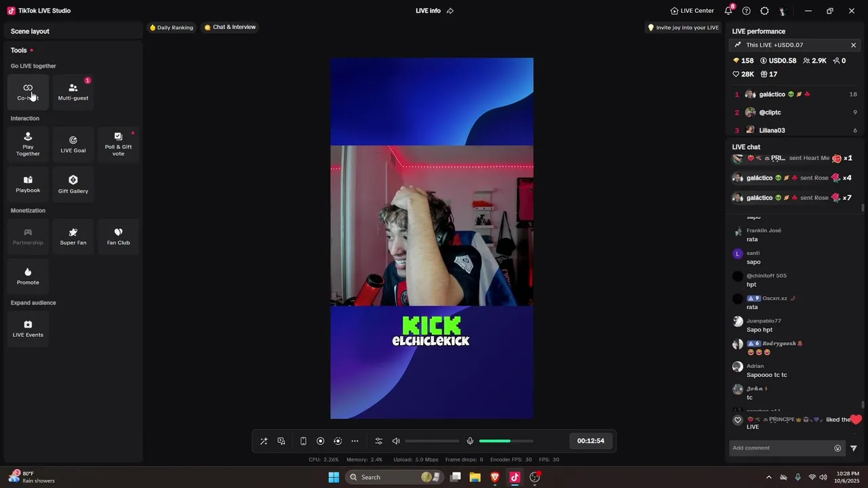This screenshot has height=488, width=868.
Task: Open settings gear in title bar
Action: click(x=764, y=11)
